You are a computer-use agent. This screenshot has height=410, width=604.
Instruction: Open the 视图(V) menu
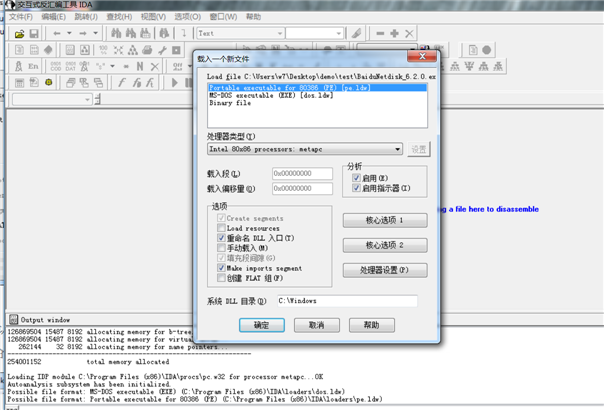click(153, 17)
